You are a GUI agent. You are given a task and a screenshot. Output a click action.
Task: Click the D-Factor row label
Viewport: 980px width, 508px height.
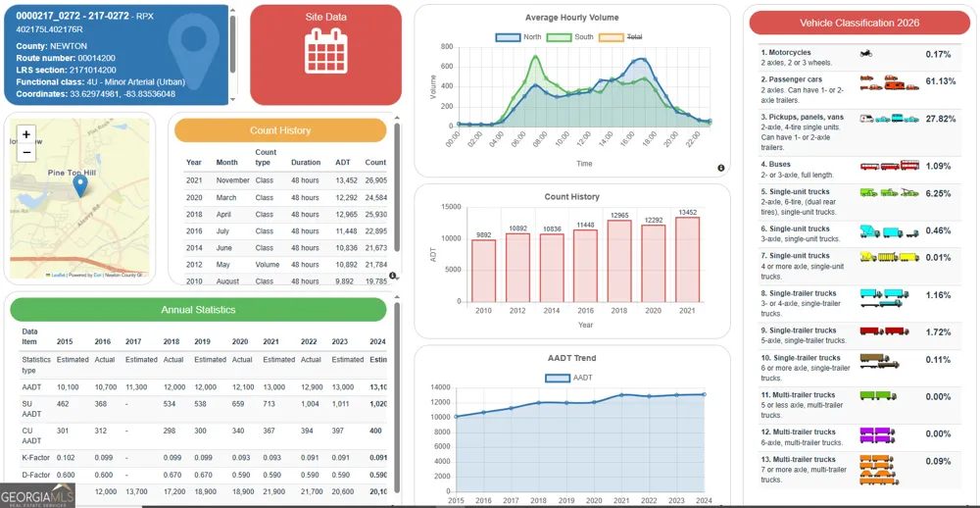coord(35,475)
